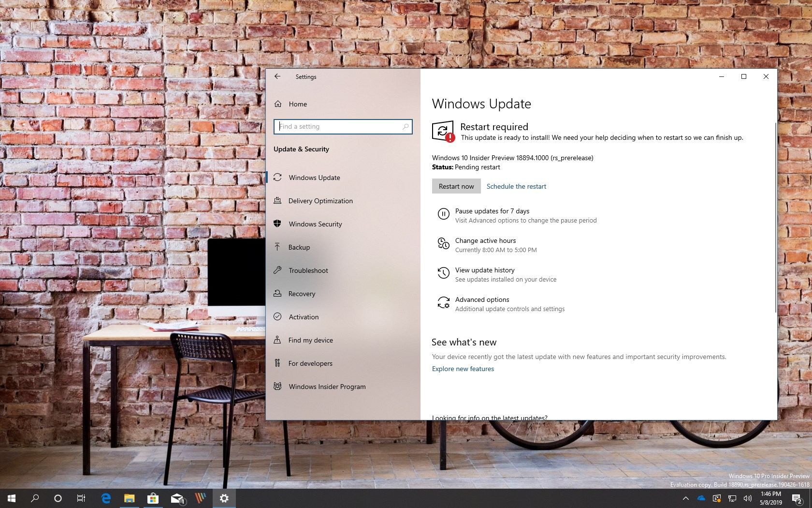
Task: Open the striped app icon on taskbar
Action: 200,498
